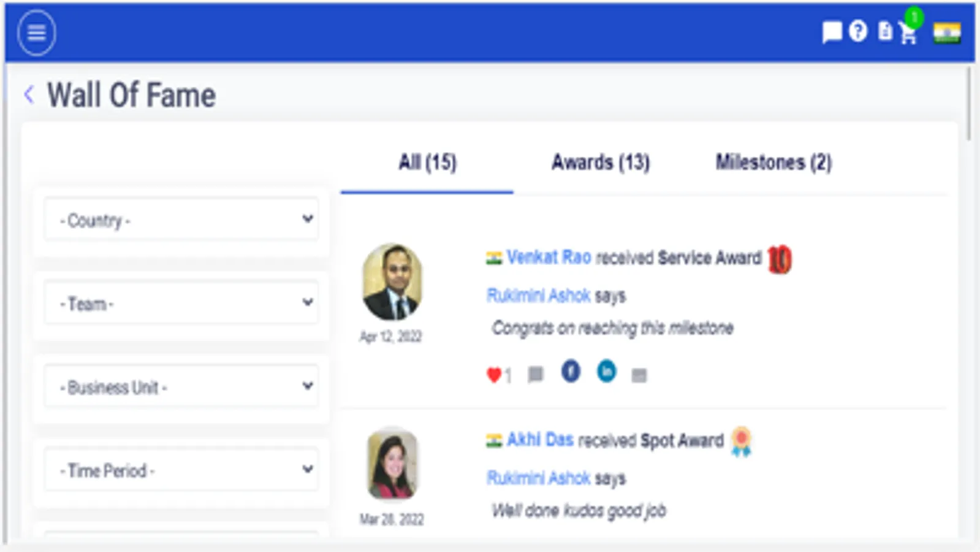This screenshot has height=552, width=980.
Task: Click Venkat Rao's profile photo
Action: pos(393,282)
